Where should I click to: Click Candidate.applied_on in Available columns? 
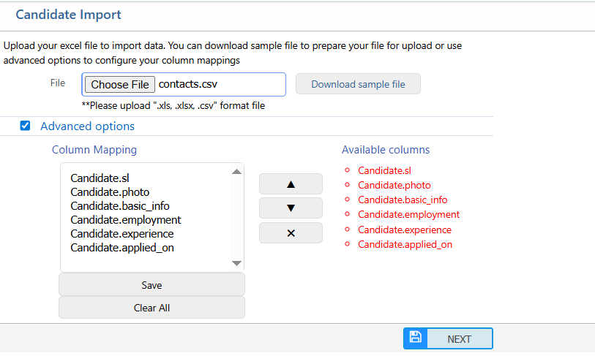coord(405,244)
